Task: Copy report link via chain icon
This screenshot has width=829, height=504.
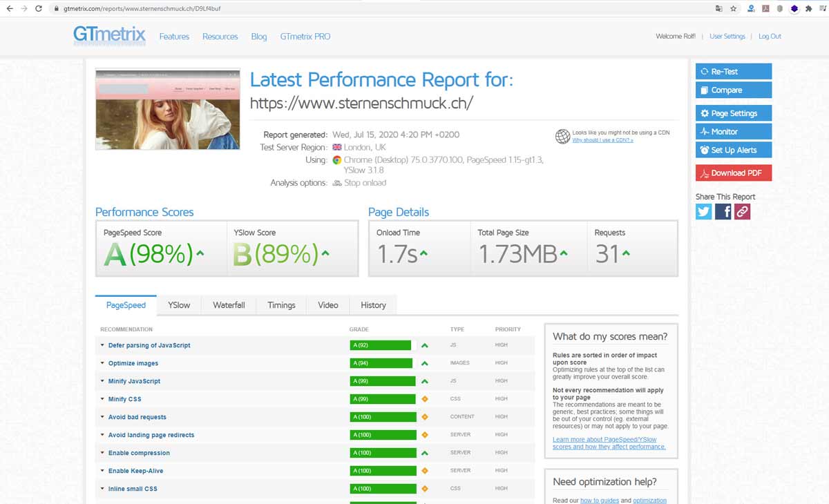Action: [x=742, y=211]
